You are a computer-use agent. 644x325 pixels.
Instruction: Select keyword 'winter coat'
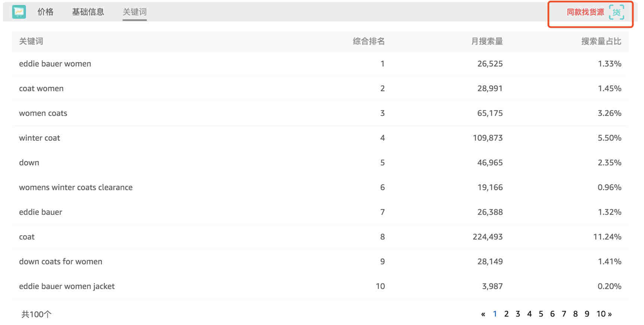(39, 138)
